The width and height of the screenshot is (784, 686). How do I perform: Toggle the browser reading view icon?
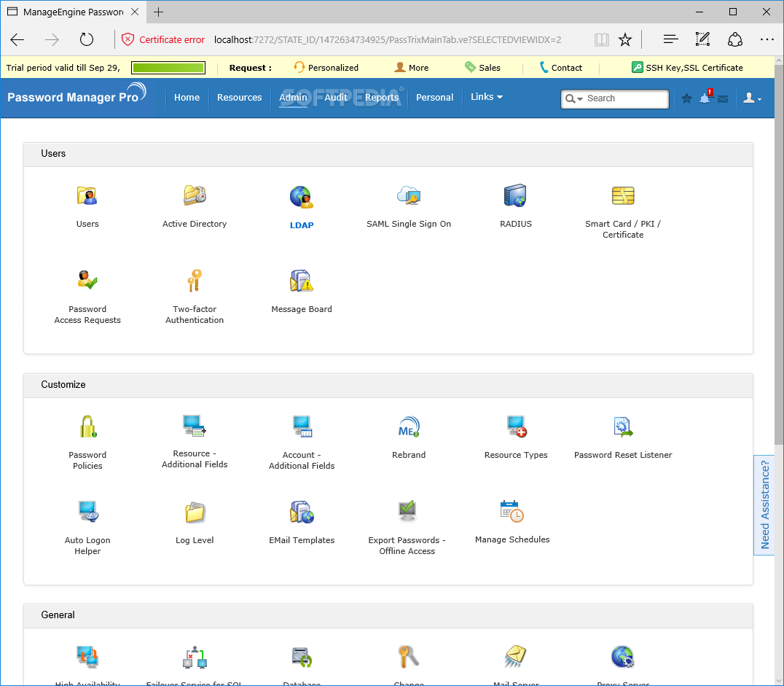(602, 39)
